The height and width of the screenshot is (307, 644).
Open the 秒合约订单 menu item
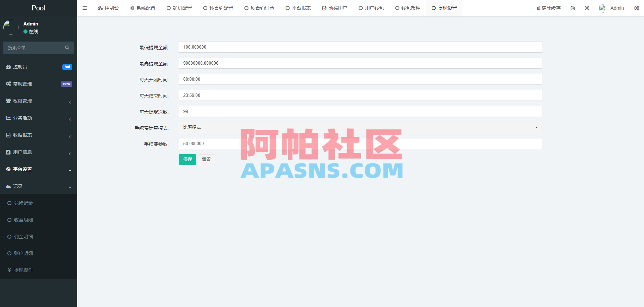[x=259, y=8]
